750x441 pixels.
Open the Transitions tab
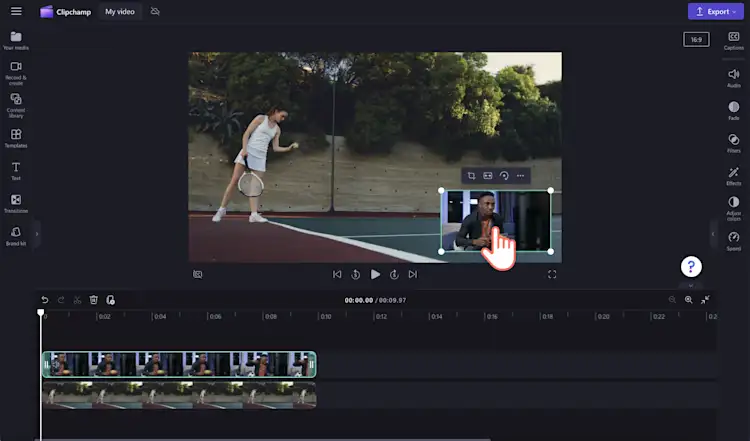16,203
